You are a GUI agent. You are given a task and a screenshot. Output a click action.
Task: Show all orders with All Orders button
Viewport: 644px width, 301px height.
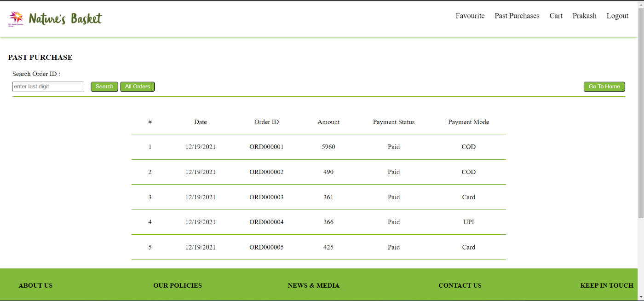pos(138,87)
